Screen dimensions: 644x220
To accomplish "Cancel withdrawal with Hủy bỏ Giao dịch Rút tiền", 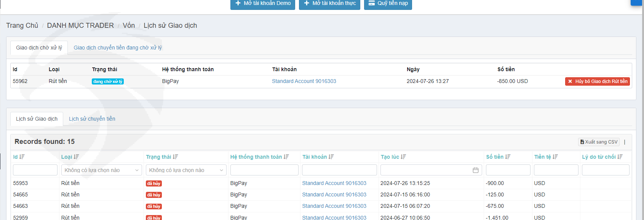I will tap(597, 81).
